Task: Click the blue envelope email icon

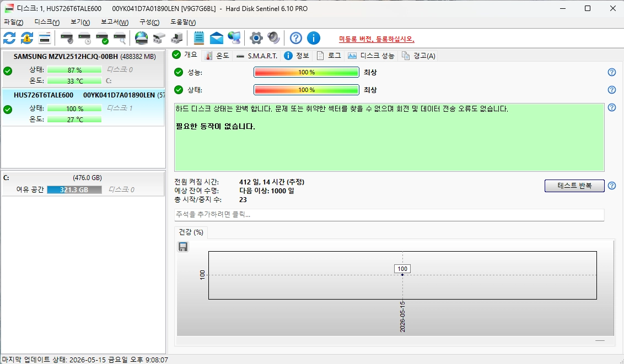Action: (x=217, y=38)
